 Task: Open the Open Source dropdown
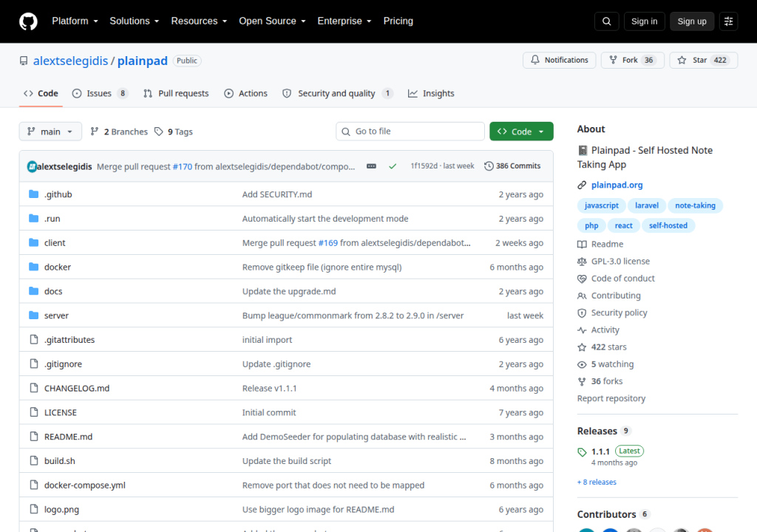click(x=272, y=21)
